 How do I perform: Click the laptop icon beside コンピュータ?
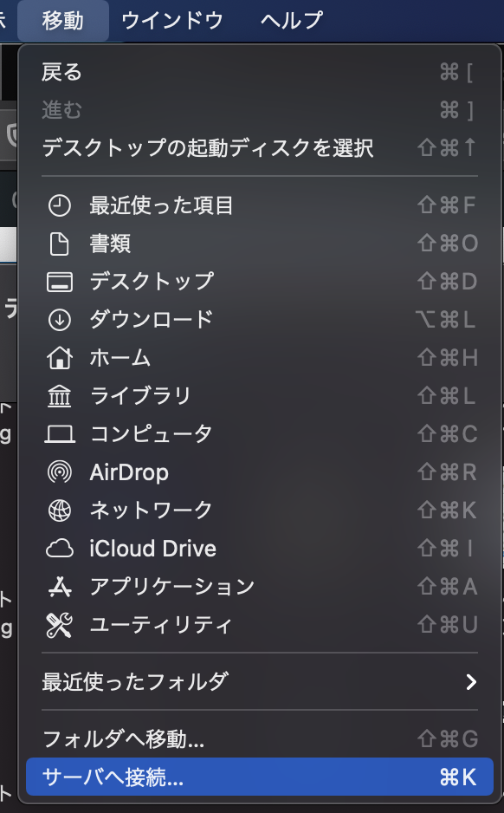tap(60, 434)
